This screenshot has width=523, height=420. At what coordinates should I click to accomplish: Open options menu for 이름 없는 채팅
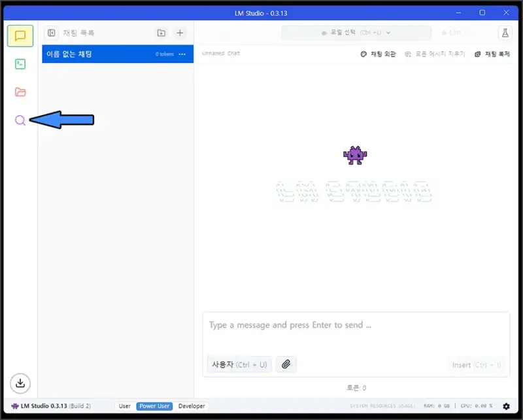coord(182,54)
